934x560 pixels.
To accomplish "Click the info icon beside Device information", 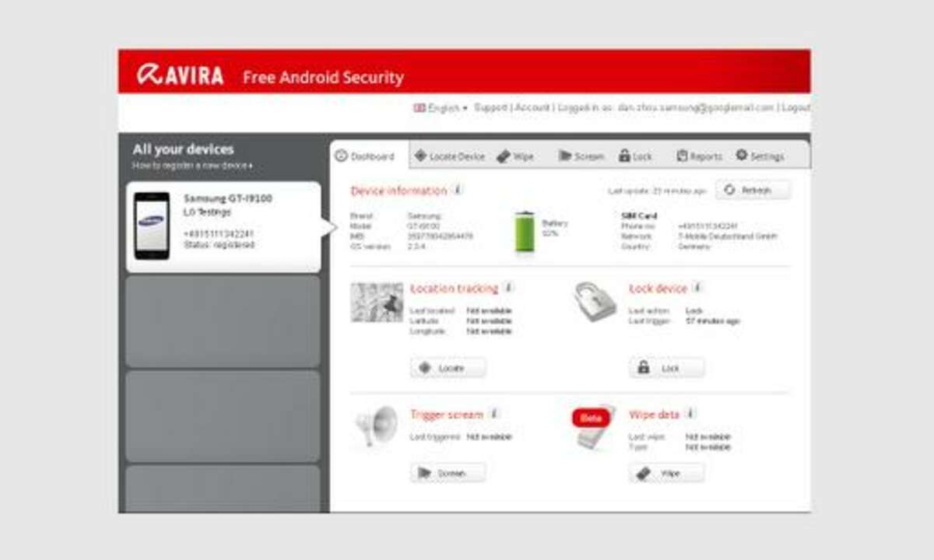I will pyautogui.click(x=458, y=190).
